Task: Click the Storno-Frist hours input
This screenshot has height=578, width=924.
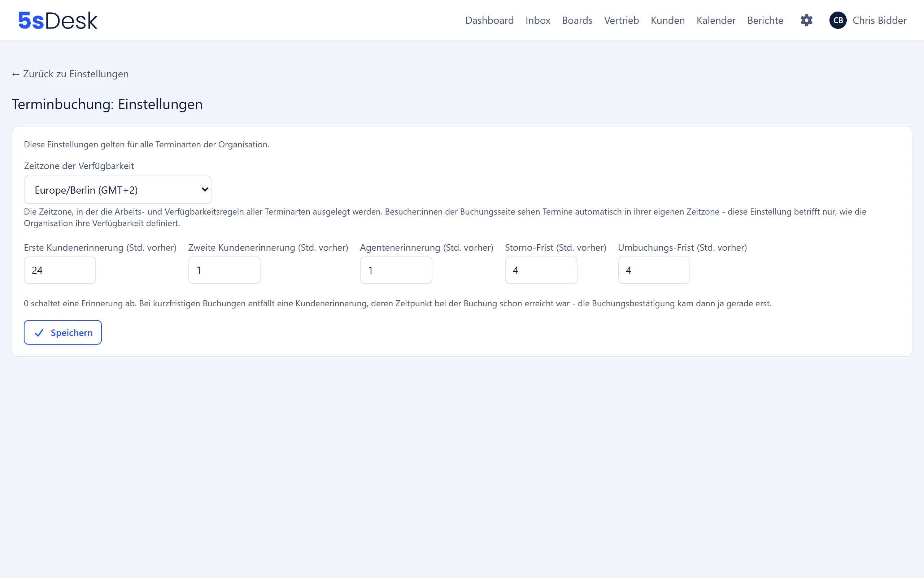Action: [x=541, y=270]
